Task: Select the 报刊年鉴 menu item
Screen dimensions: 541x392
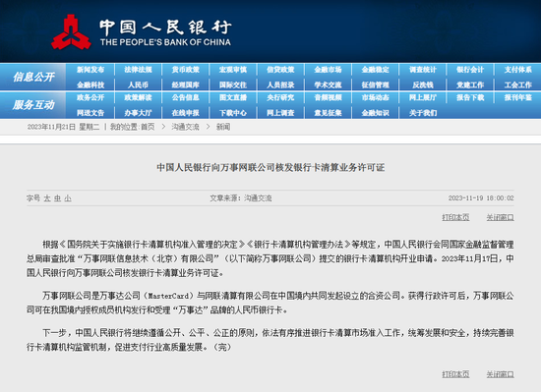Action: coord(517,97)
